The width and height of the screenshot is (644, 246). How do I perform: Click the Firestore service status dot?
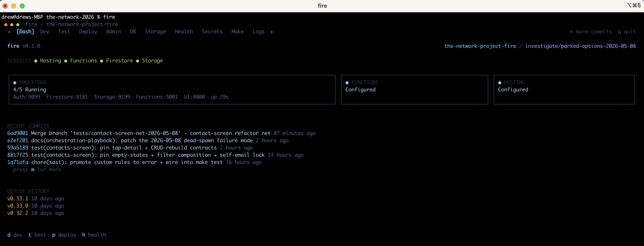coord(102,61)
